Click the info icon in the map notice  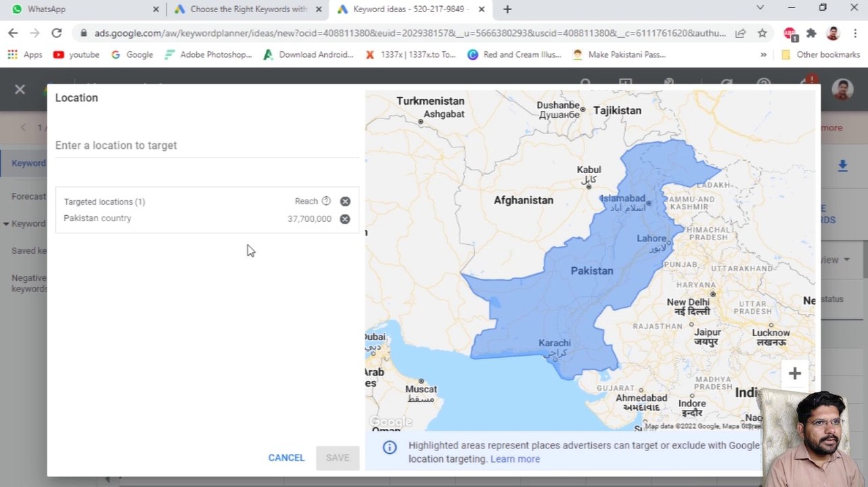point(390,447)
